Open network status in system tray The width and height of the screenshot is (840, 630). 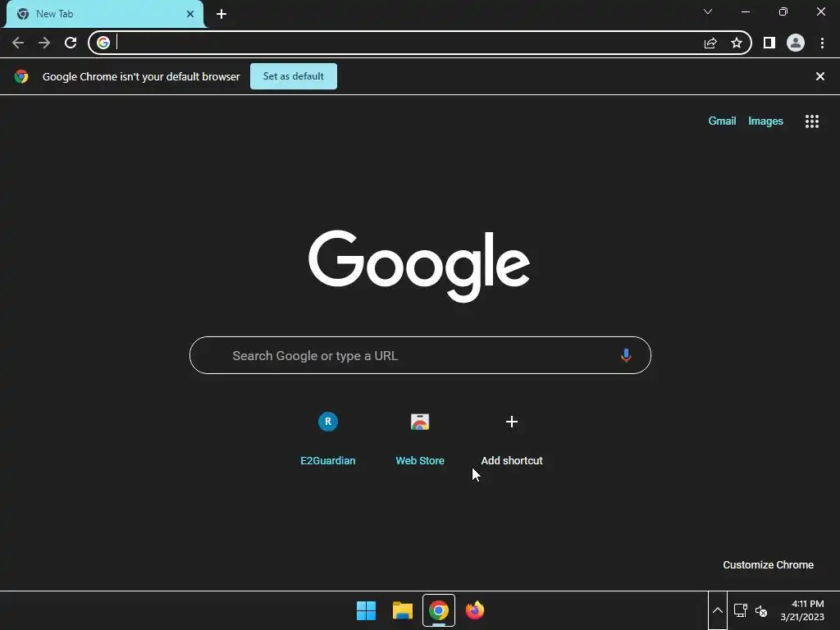point(741,610)
